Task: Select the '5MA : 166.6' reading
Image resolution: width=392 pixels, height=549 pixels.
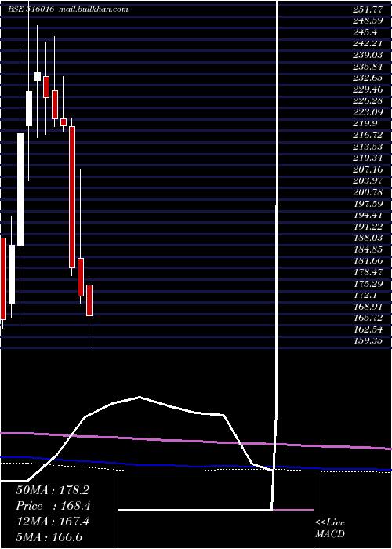Action: [x=49, y=536]
